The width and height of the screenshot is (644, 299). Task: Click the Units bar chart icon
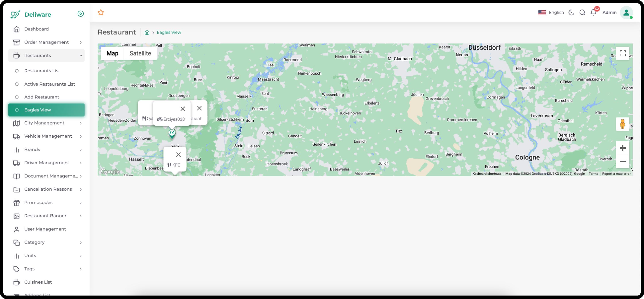pyautogui.click(x=17, y=256)
